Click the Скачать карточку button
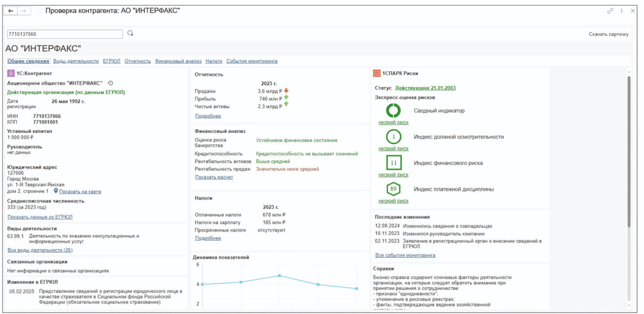Screen dimensions: 644x314 tap(609, 34)
